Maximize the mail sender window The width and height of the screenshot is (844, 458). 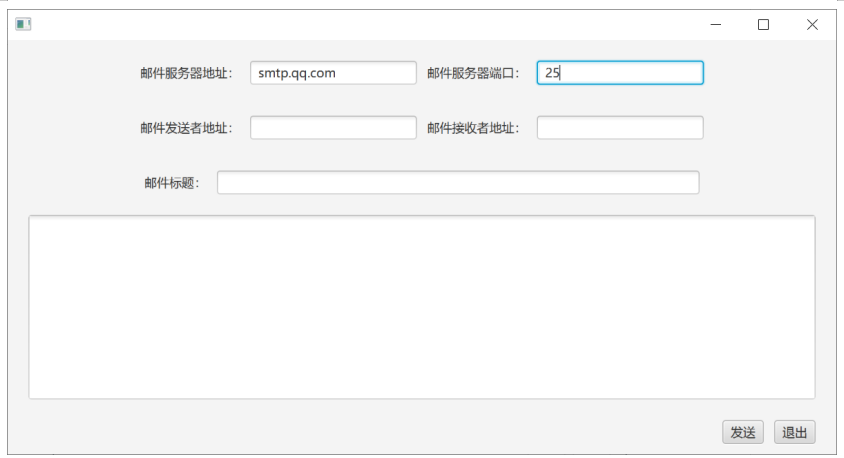point(764,25)
